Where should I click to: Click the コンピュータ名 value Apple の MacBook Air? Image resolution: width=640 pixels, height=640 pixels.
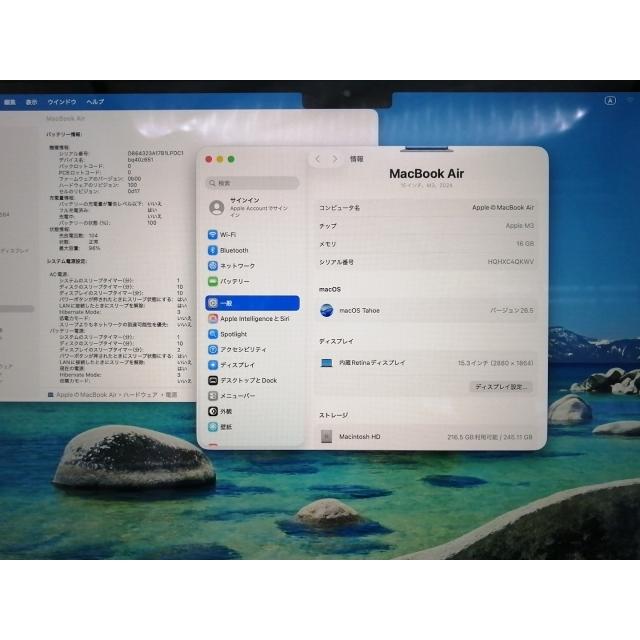click(503, 208)
